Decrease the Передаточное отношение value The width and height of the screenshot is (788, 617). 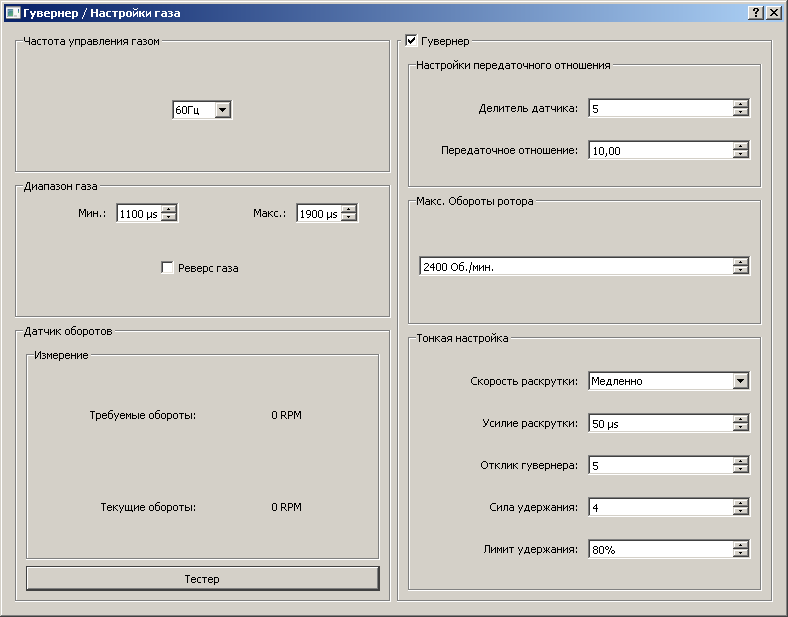(x=740, y=154)
